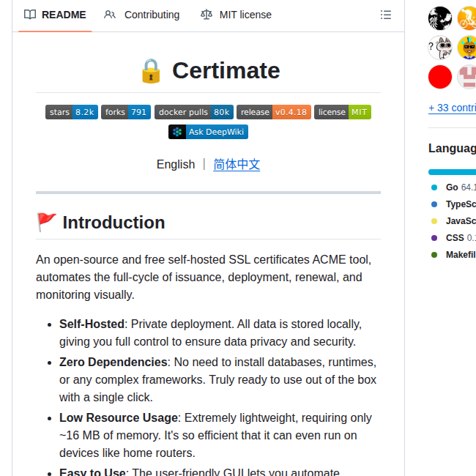
Task: Open the README outline list icon
Action: click(385, 15)
